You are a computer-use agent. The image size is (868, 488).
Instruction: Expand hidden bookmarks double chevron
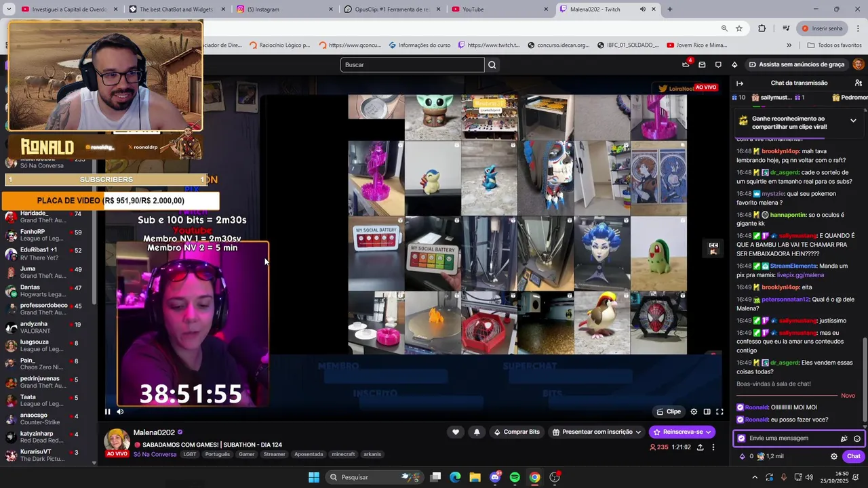pyautogui.click(x=789, y=45)
